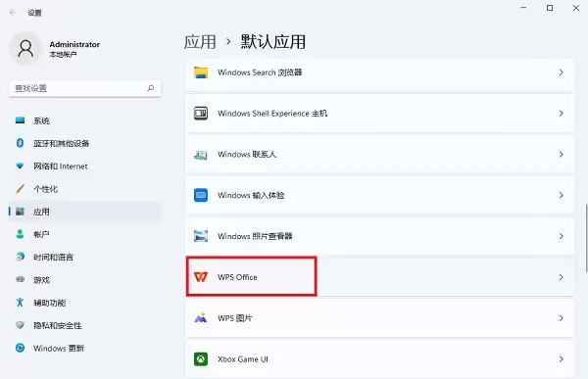Click the Windows Shell Experience 主机 icon
Viewport: 588px width, 379px height.
point(201,114)
